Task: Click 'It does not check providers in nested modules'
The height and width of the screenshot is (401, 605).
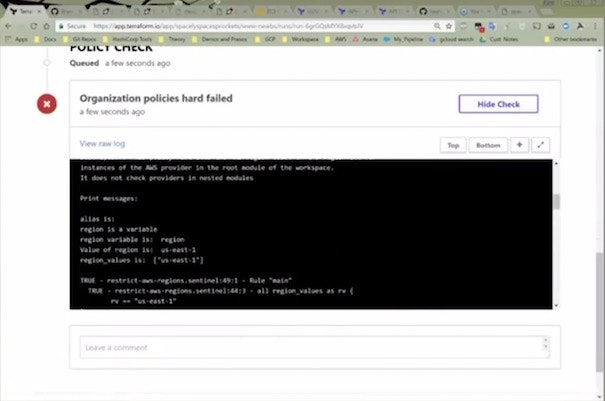Action: point(167,178)
